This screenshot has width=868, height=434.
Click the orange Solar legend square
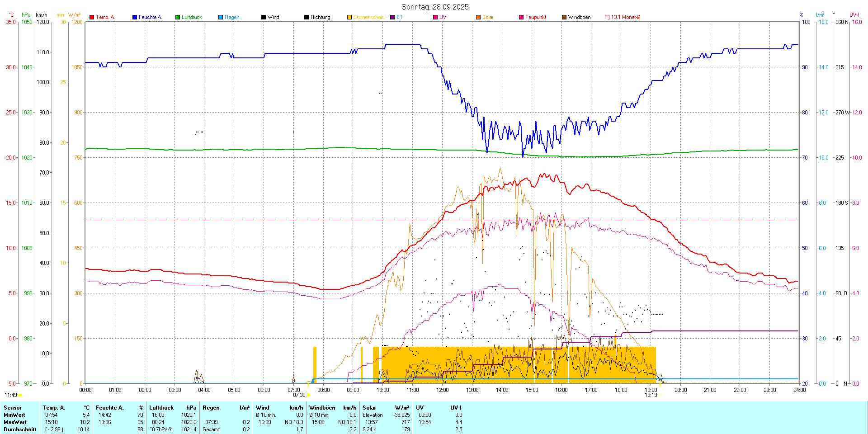[478, 17]
